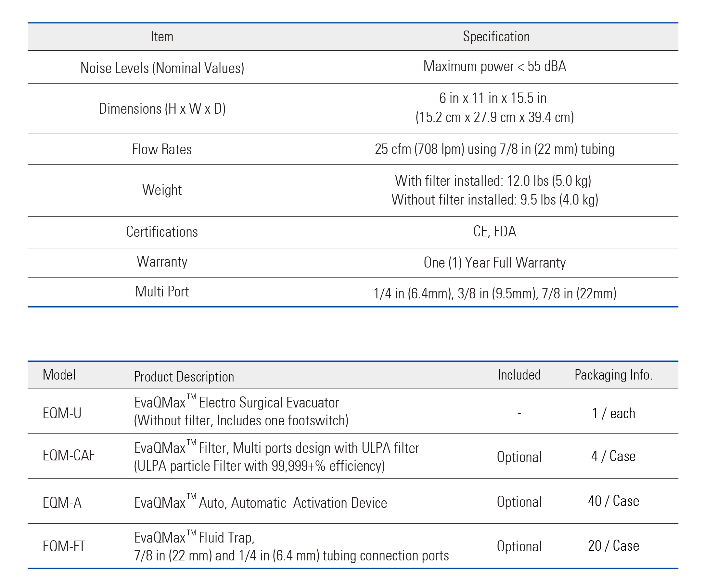The height and width of the screenshot is (588, 704).
Task: Click the "Specification" column header
Action: click(496, 36)
